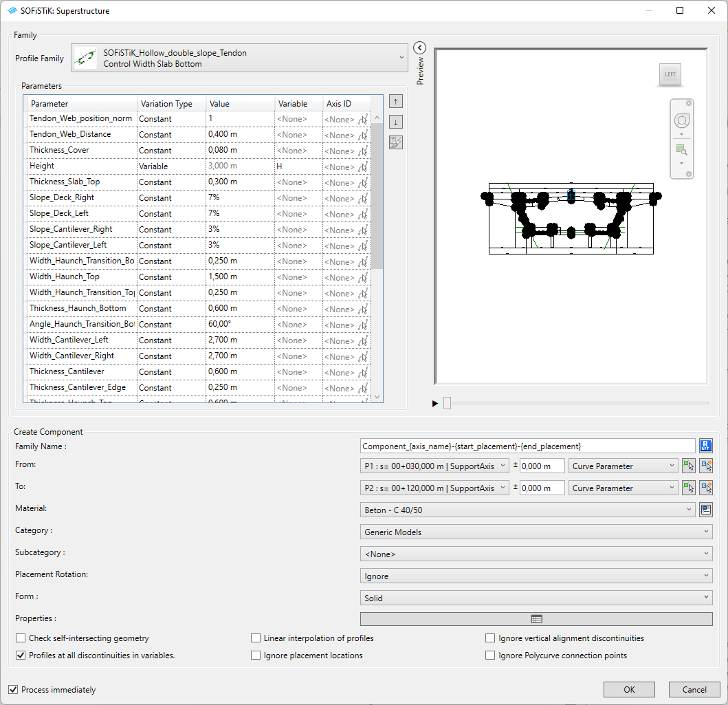
Task: Click the Axis ID column header
Action: [x=346, y=104]
